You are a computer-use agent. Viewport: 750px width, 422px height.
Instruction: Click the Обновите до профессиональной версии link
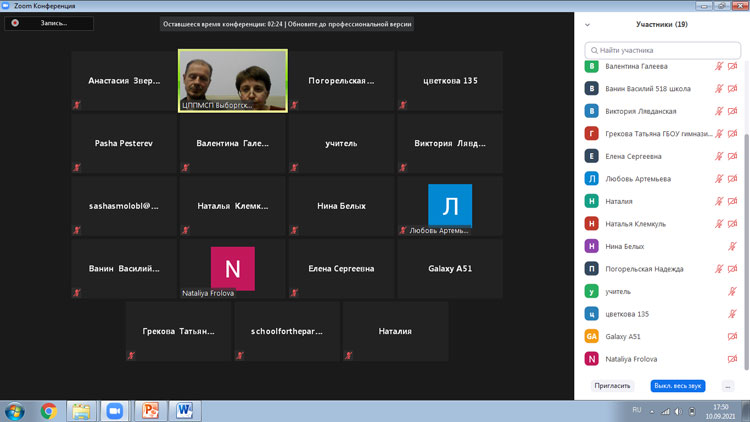[x=350, y=24]
